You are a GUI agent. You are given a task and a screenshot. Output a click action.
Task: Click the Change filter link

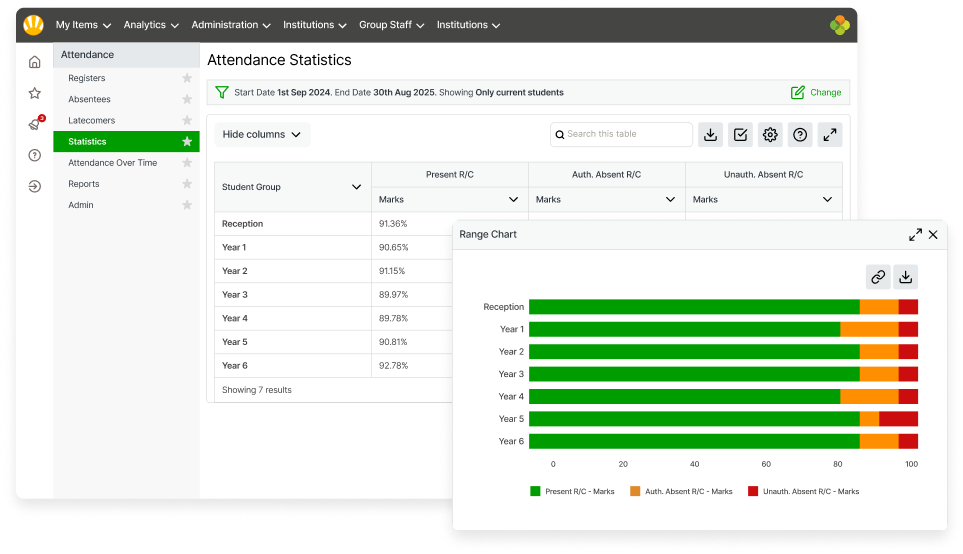click(x=816, y=92)
